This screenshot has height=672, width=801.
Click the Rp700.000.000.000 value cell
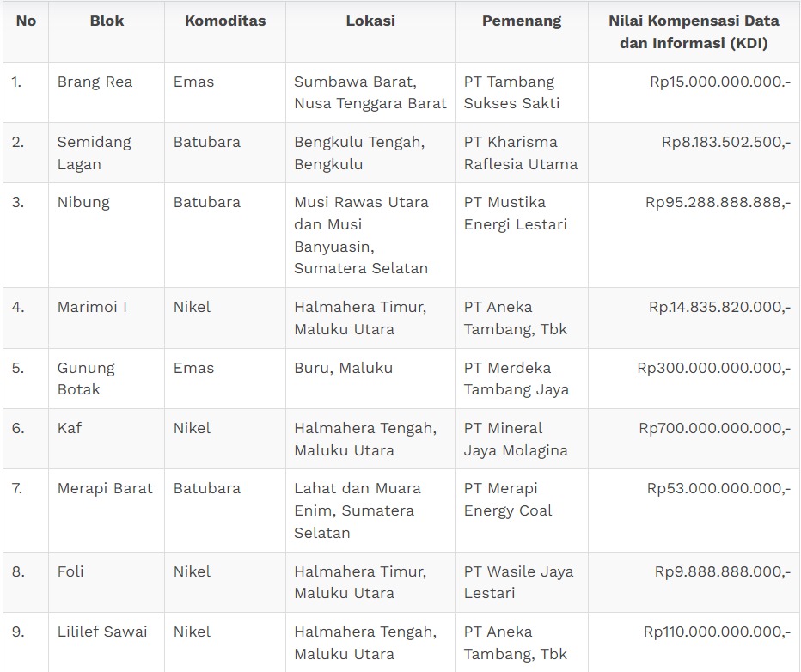(714, 428)
